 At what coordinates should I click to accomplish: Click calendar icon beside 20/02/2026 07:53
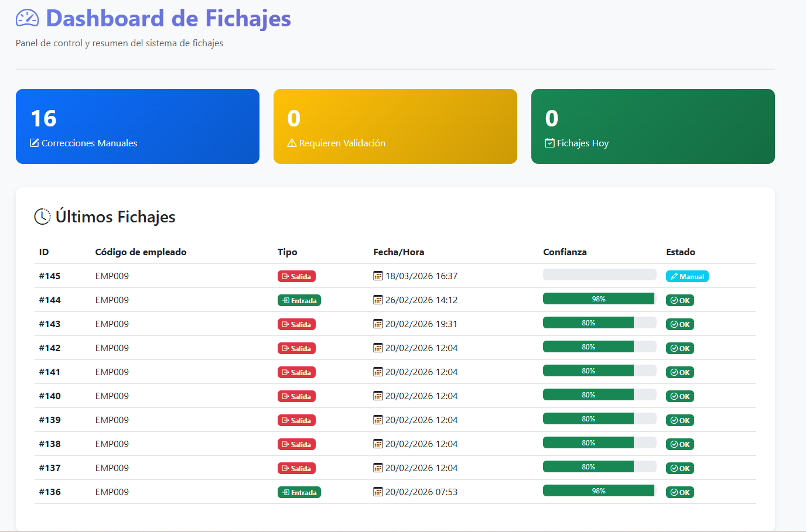pos(378,492)
